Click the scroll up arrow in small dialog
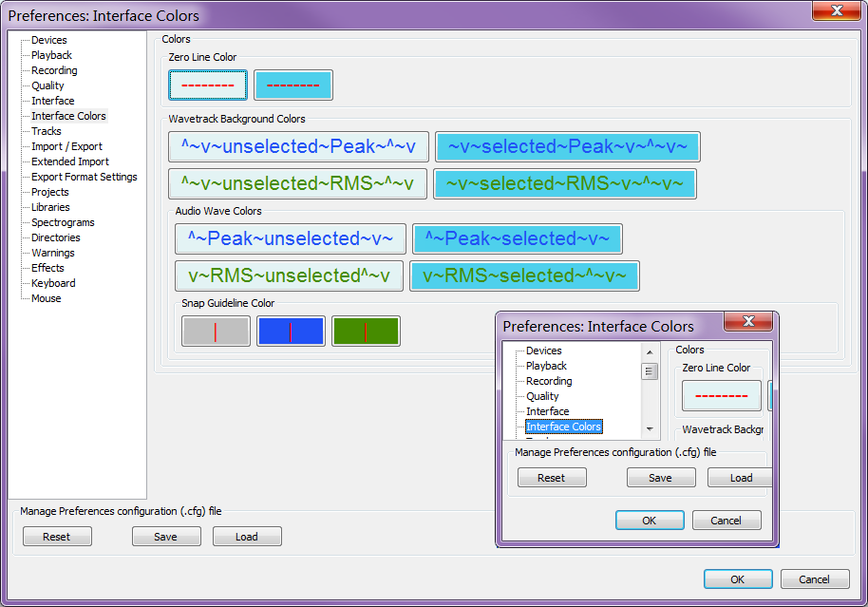The height and width of the screenshot is (607, 868). [x=650, y=351]
